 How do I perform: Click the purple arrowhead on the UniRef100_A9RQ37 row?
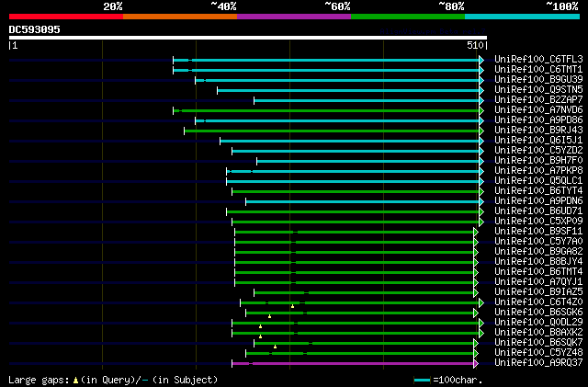[476, 363]
